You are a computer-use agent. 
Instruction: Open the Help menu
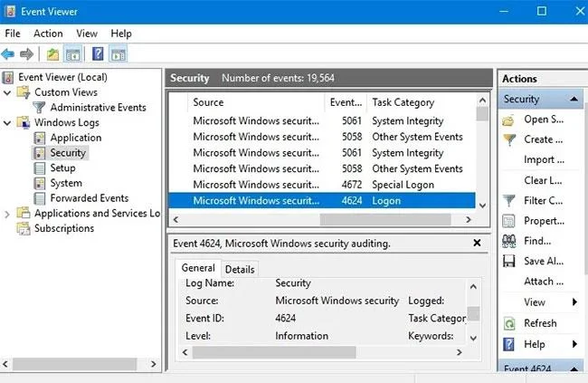pyautogui.click(x=120, y=34)
